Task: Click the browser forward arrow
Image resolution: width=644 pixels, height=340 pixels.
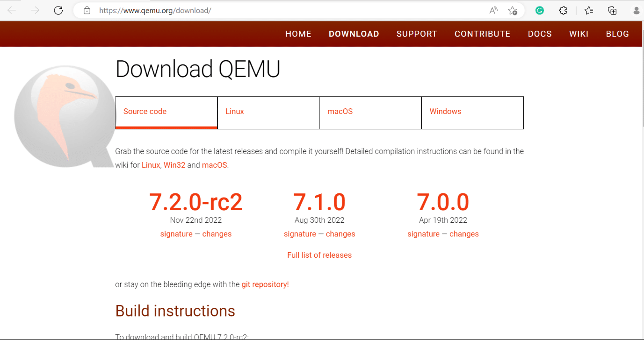Action: click(x=35, y=10)
